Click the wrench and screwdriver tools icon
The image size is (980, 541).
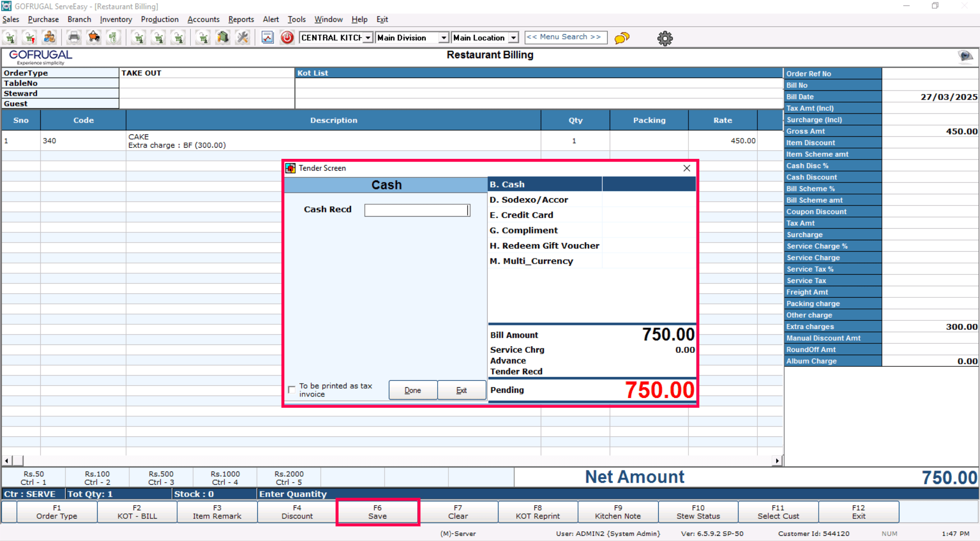[243, 37]
